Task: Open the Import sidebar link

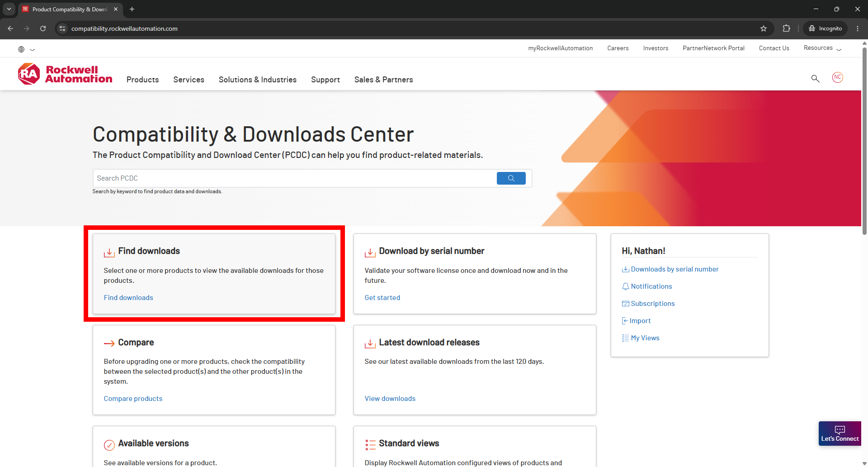Action: 640,321
